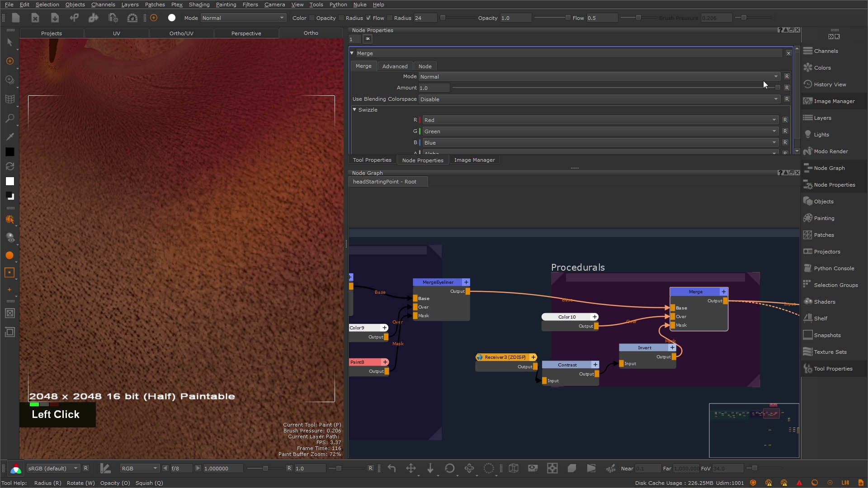The height and width of the screenshot is (488, 868).
Task: Activate the Paint tool in left toolbar
Action: 9,61
